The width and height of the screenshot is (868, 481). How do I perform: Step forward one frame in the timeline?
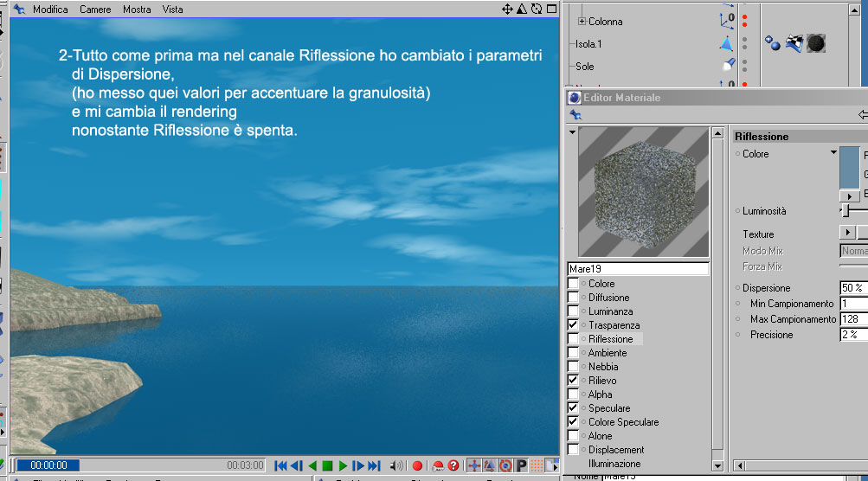coord(358,465)
